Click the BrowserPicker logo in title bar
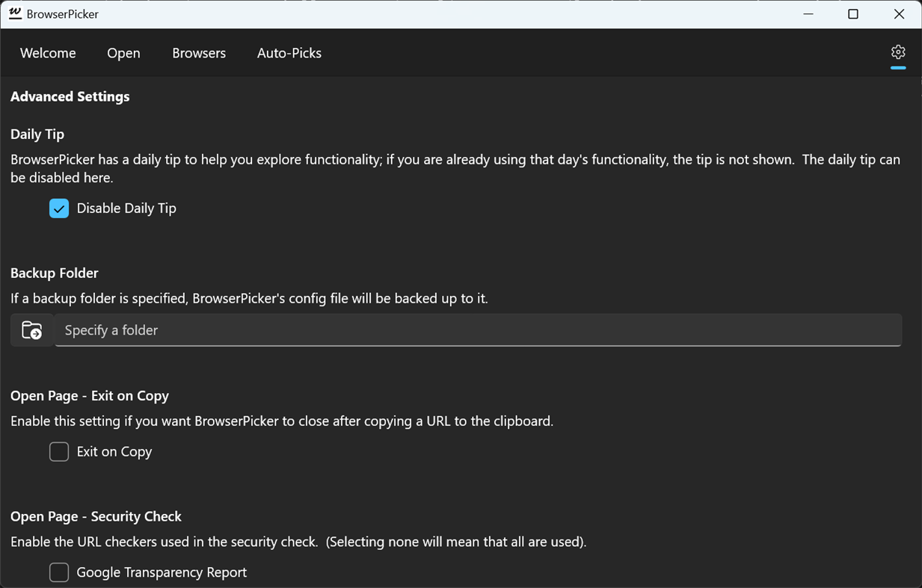 pyautogui.click(x=15, y=13)
